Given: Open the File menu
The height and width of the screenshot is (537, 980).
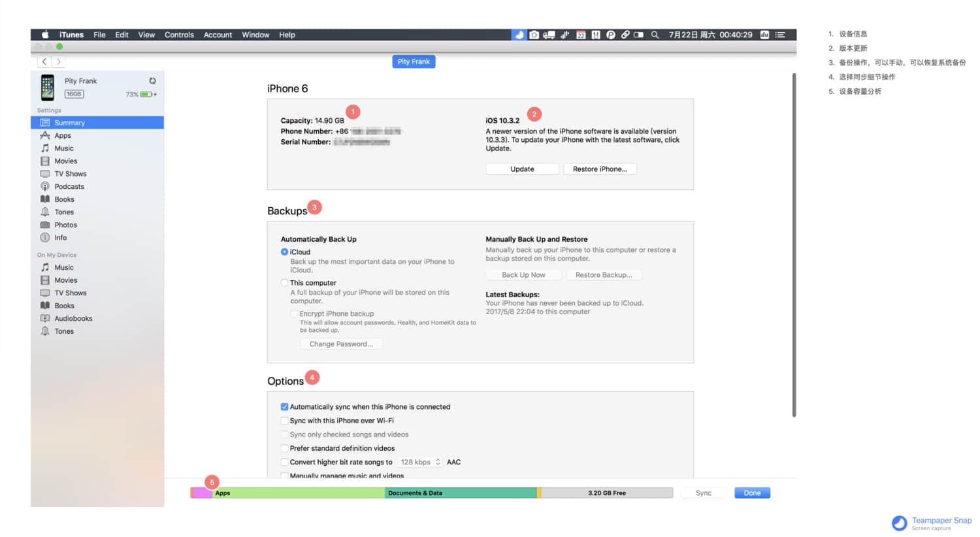Looking at the screenshot, I should pyautogui.click(x=99, y=35).
